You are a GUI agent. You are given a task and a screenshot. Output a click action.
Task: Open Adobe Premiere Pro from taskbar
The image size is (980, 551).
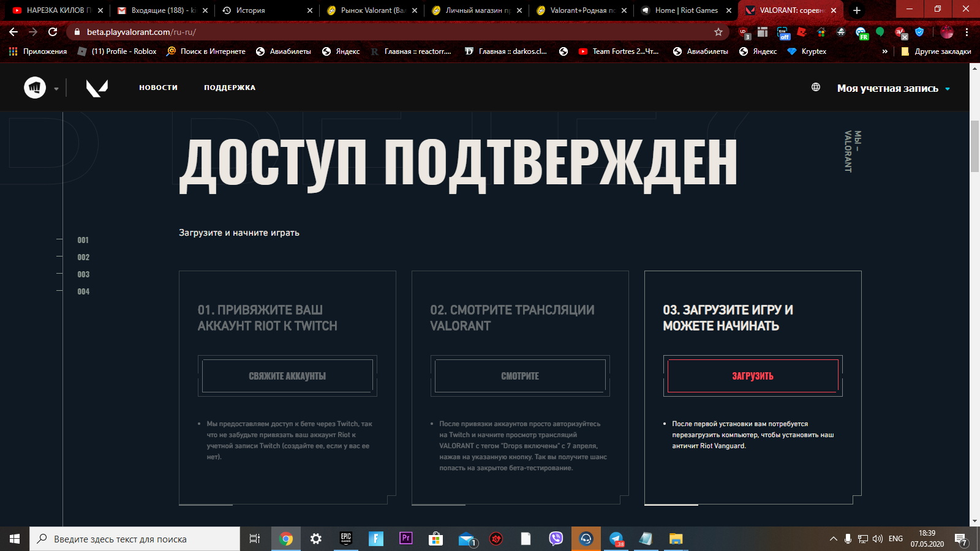tap(405, 539)
